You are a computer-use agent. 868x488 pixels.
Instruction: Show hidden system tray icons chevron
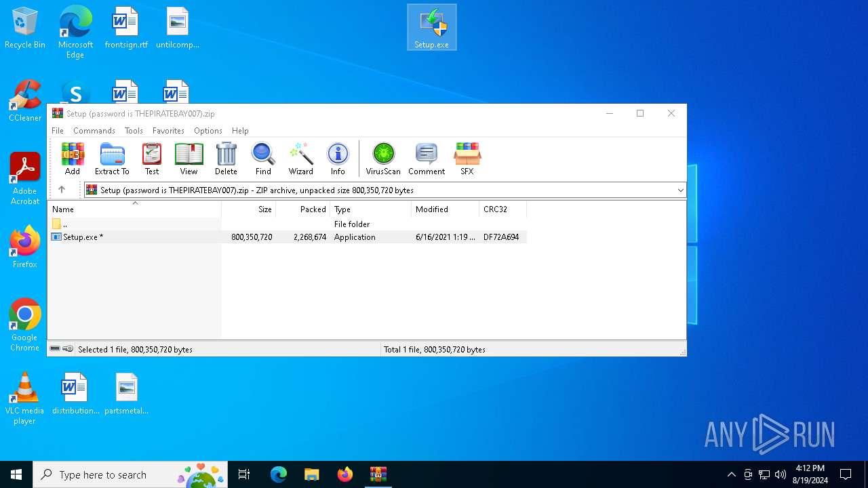pos(731,474)
